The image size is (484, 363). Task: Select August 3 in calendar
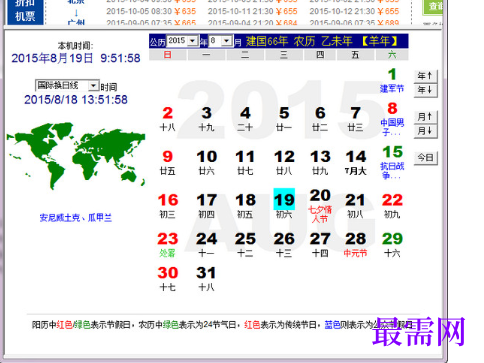(206, 118)
